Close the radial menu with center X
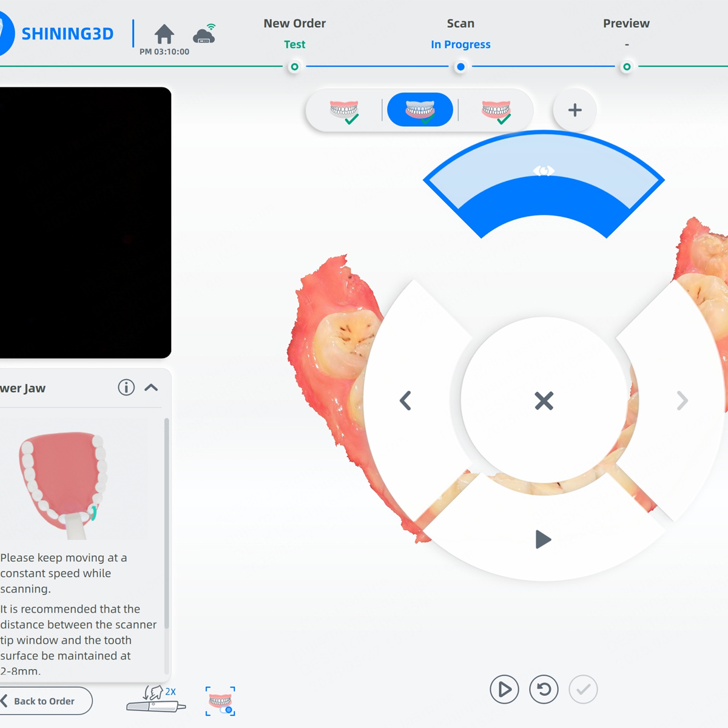Screen dimensions: 728x728 click(544, 400)
